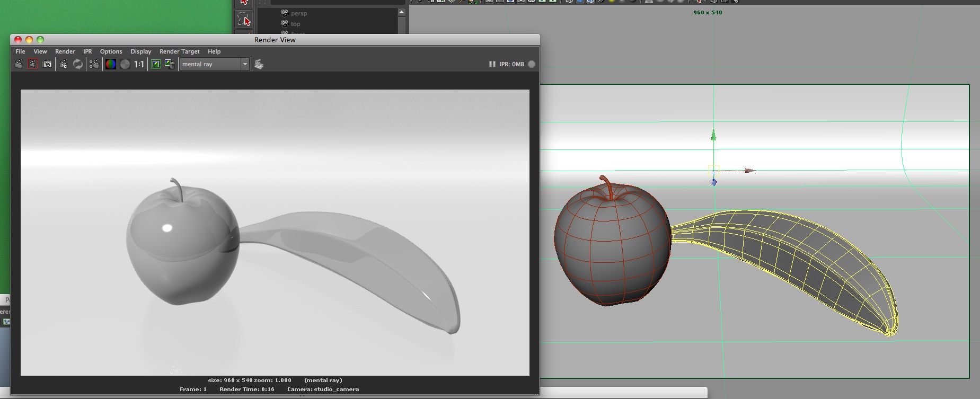980x399 pixels.
Task: Click the outliner scrollbar up arrow
Action: tap(401, 12)
